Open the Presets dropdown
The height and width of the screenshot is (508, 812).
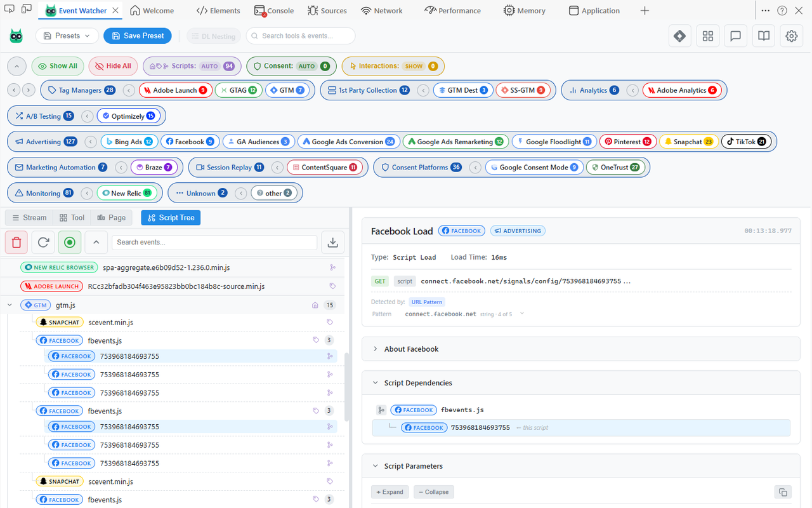coord(67,36)
